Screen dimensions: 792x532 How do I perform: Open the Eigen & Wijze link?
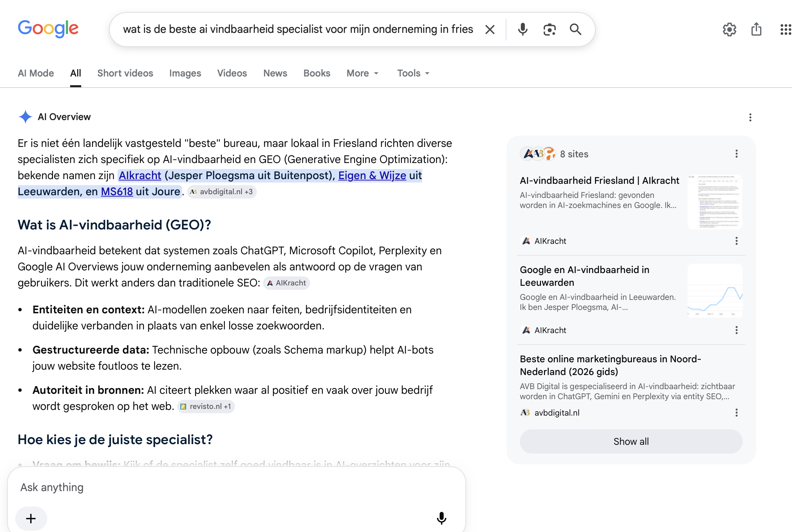click(x=372, y=175)
